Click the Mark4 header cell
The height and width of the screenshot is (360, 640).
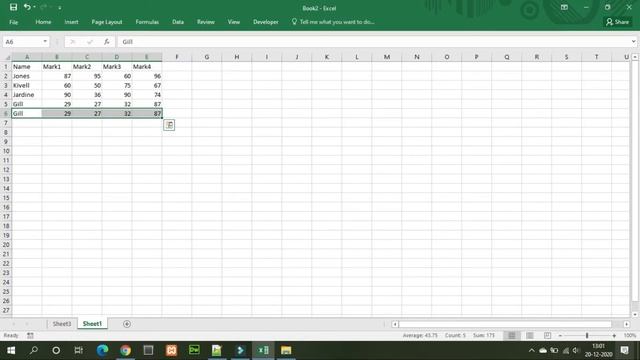147,67
